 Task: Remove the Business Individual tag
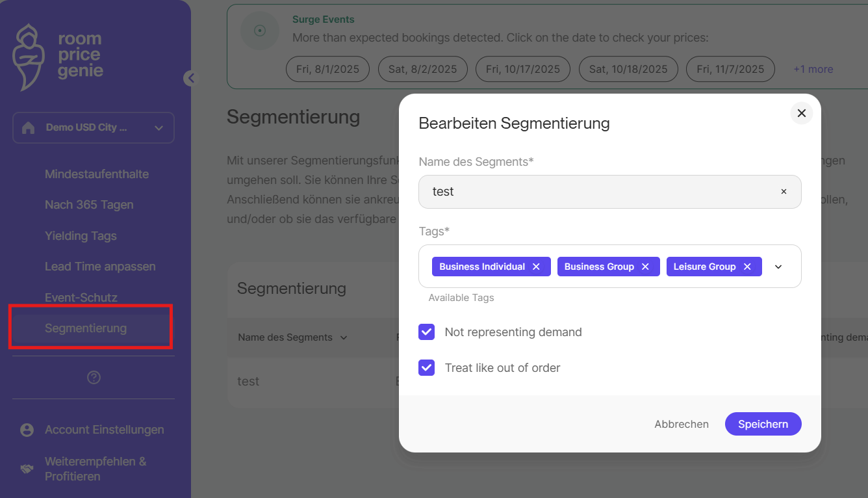click(536, 267)
